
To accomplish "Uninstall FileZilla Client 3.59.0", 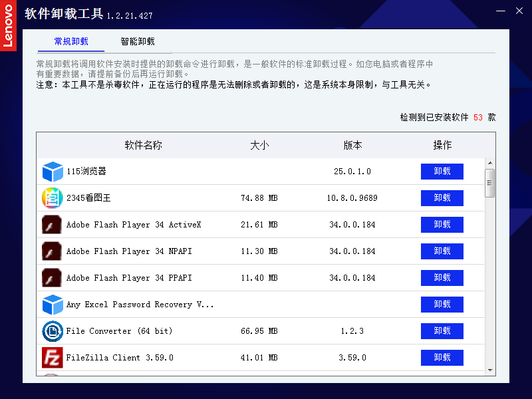I will [x=442, y=358].
